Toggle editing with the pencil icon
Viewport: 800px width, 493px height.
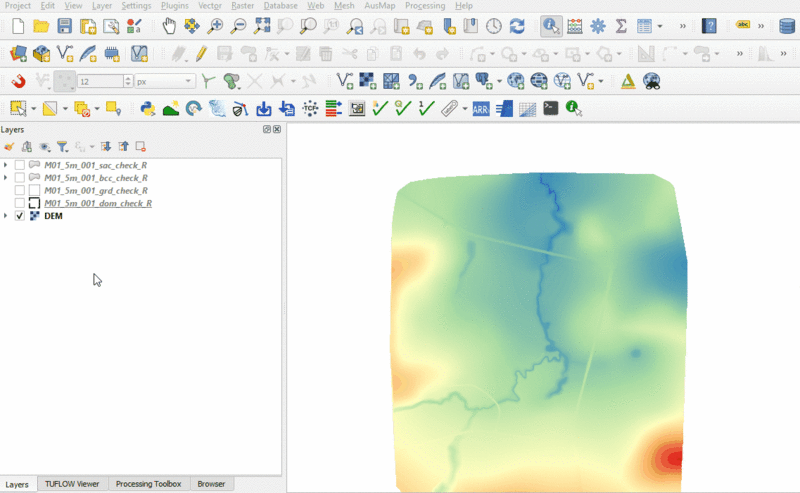coord(202,54)
